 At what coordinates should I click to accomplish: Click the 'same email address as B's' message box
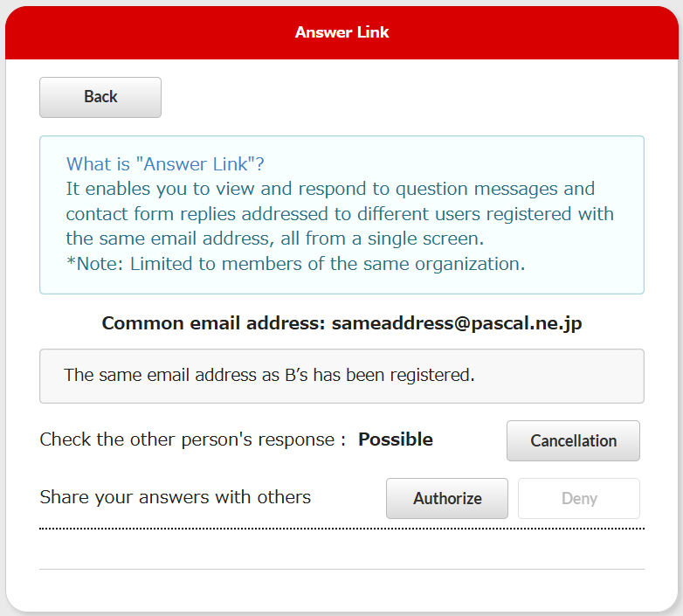[341, 376]
